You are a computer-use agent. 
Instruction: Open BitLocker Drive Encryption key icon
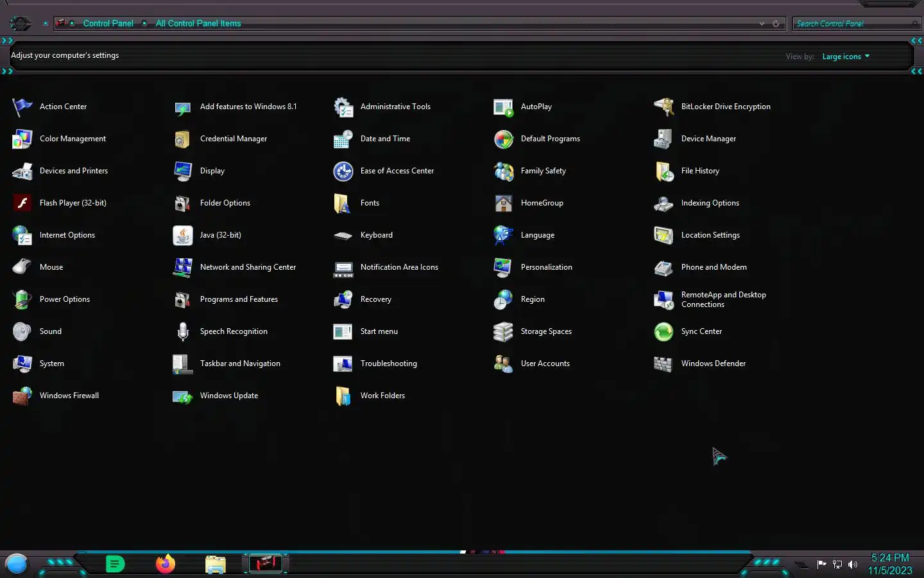[664, 107]
